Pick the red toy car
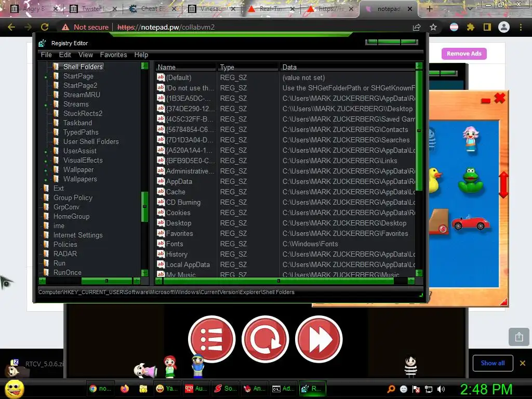This screenshot has height=399, width=532. pyautogui.click(x=470, y=223)
